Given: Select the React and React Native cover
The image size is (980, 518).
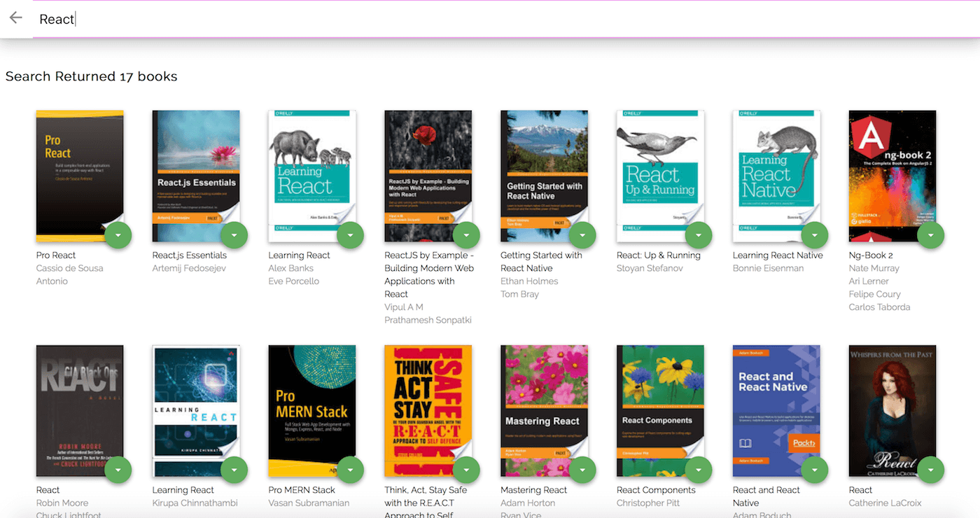Looking at the screenshot, I should tap(777, 410).
